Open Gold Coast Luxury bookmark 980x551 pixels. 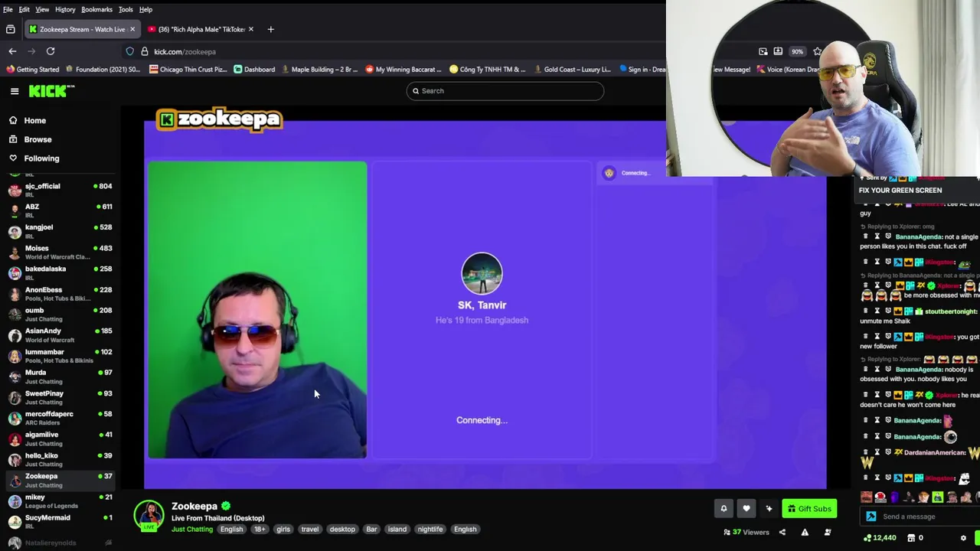(571, 70)
